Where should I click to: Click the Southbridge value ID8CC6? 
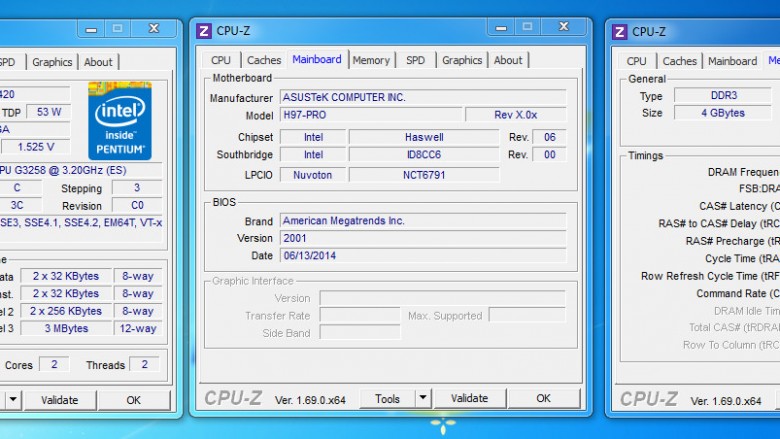click(424, 155)
